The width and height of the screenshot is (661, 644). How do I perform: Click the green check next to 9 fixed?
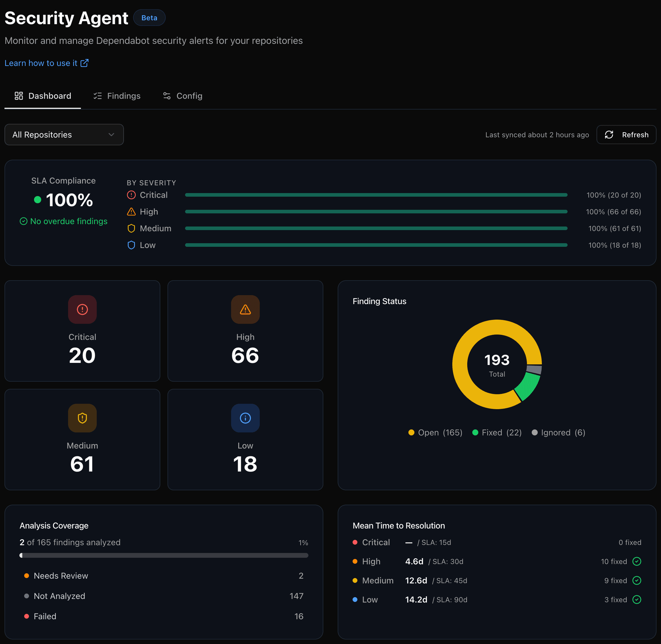(637, 580)
